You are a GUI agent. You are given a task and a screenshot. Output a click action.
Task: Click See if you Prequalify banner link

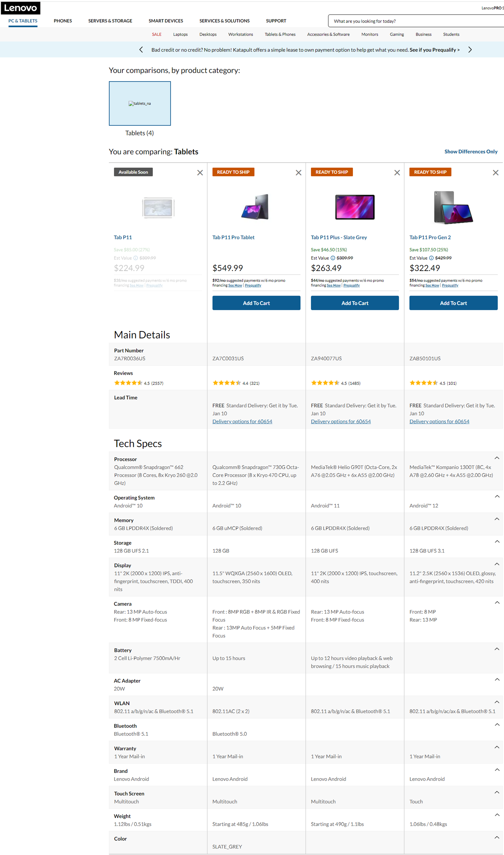pos(434,50)
